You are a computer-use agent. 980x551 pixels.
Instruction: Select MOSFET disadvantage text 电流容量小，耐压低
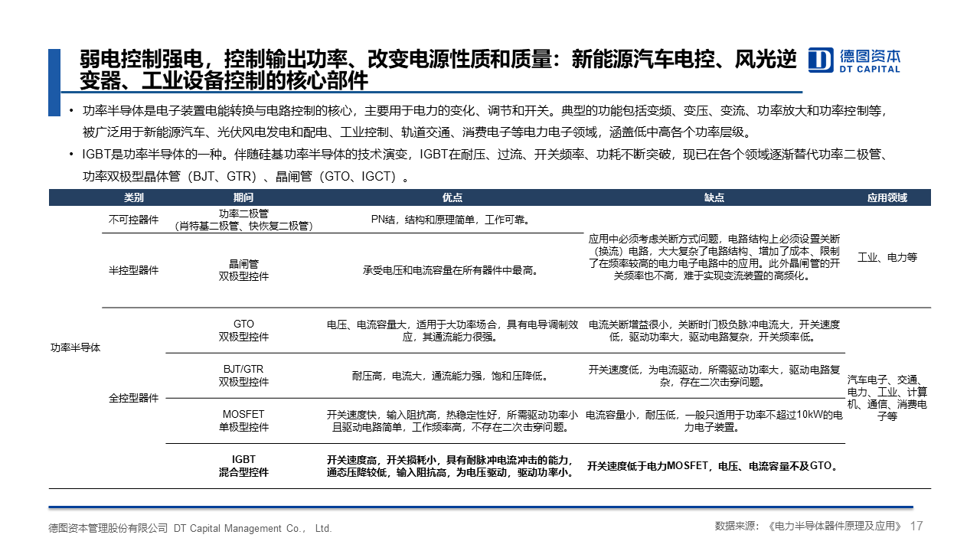(714, 421)
